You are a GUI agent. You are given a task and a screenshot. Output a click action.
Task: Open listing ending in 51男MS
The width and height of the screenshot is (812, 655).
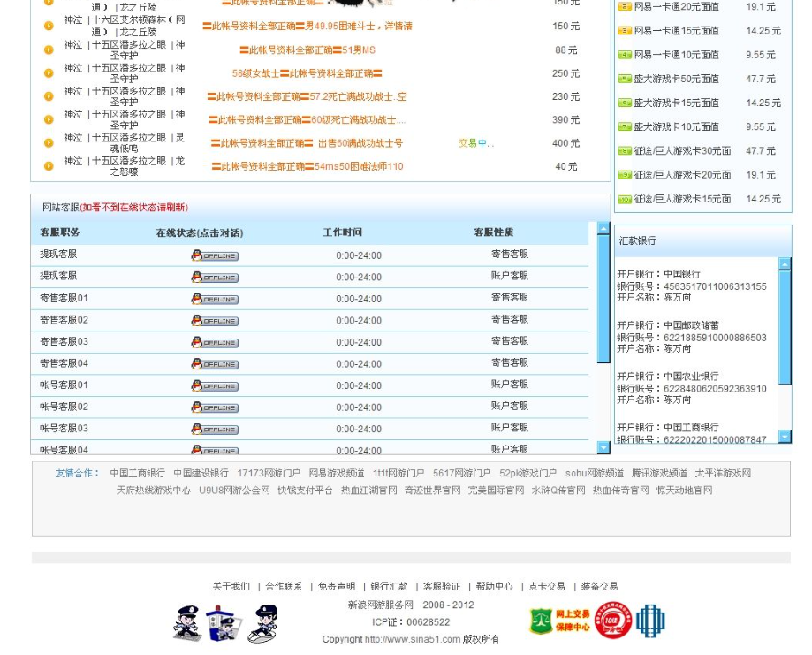click(x=307, y=50)
